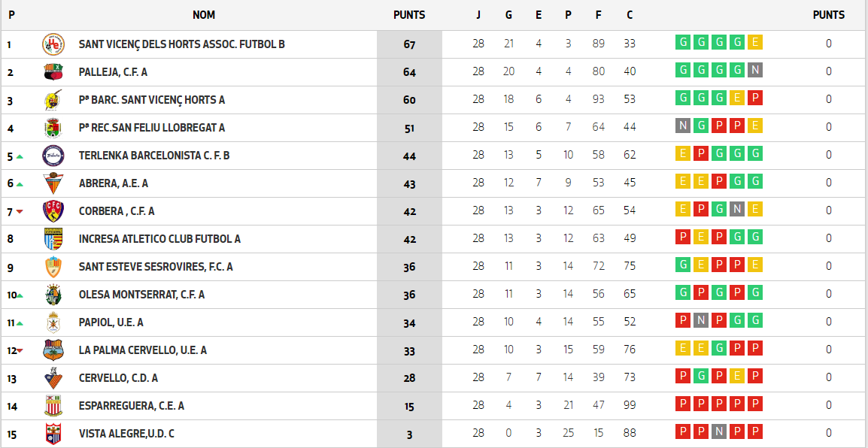
Task: Click the Terlenka Barcelonista round purple crest
Action: point(53,156)
